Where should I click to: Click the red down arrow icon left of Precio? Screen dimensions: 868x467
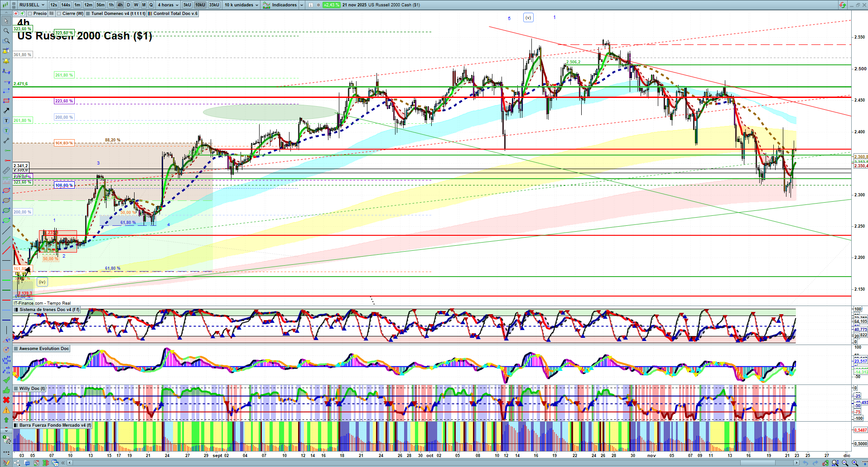click(x=16, y=14)
